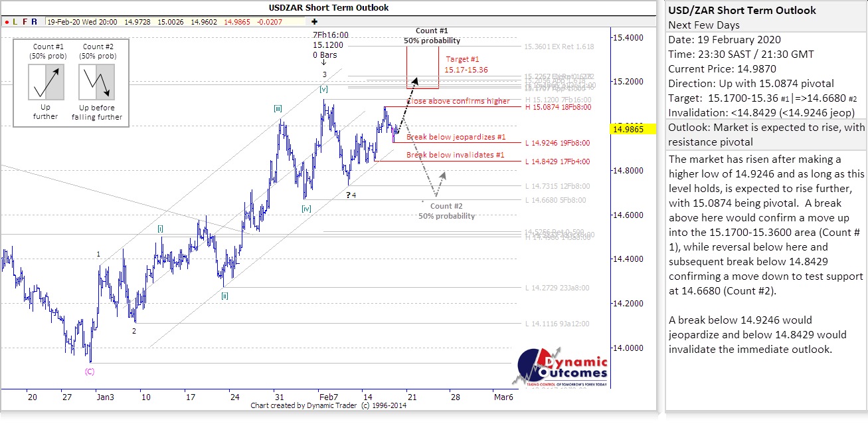Click the Direction: Up with 15.0874 pivotal row
The width and height of the screenshot is (868, 426).
click(766, 84)
